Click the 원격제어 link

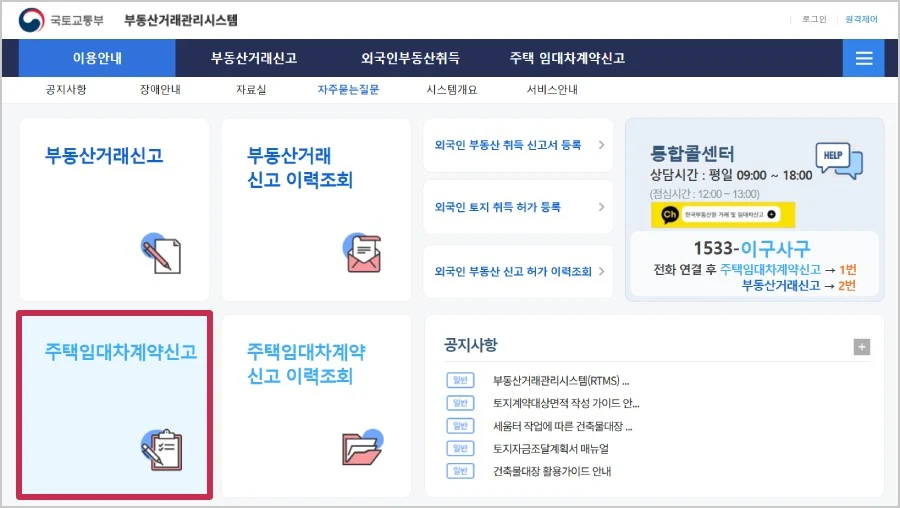pos(861,20)
